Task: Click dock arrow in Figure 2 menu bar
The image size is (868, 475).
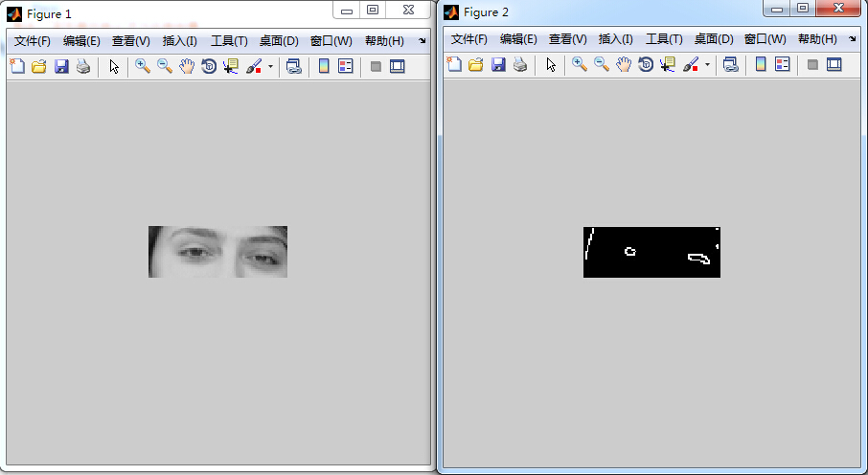Action: [x=853, y=38]
